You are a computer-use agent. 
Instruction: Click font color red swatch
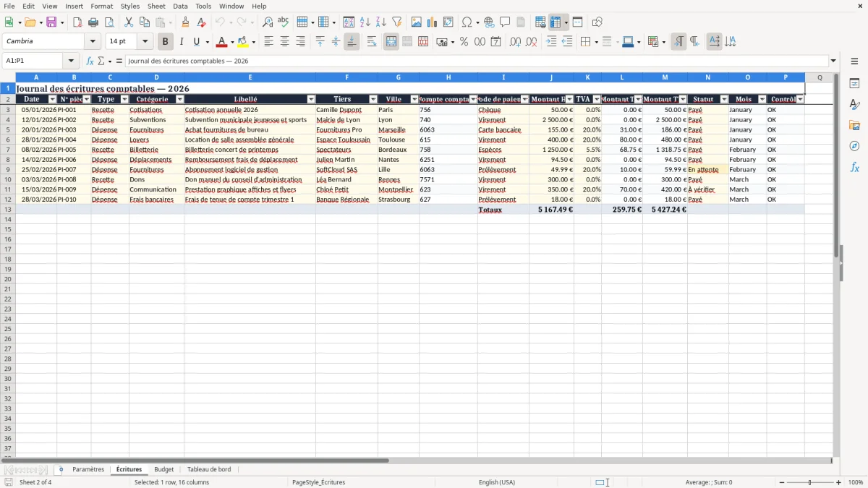tap(221, 42)
